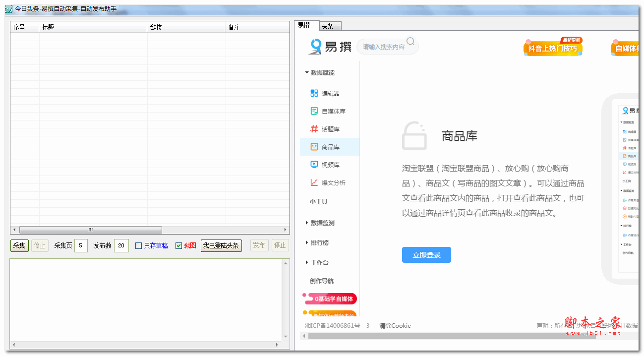Click the 自媒体库 sidebar icon
Screen dimensions: 644x356
314,111
